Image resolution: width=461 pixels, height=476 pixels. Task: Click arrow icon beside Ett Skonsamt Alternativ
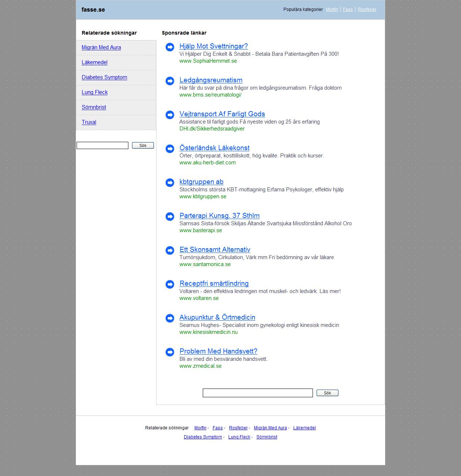coord(170,250)
